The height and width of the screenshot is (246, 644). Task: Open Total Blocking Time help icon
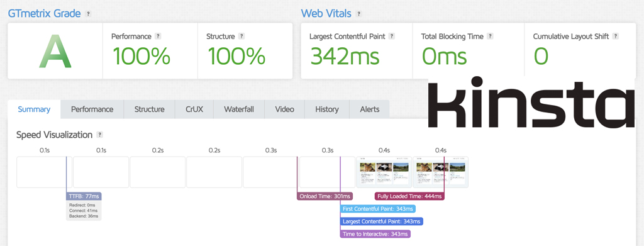click(x=490, y=36)
